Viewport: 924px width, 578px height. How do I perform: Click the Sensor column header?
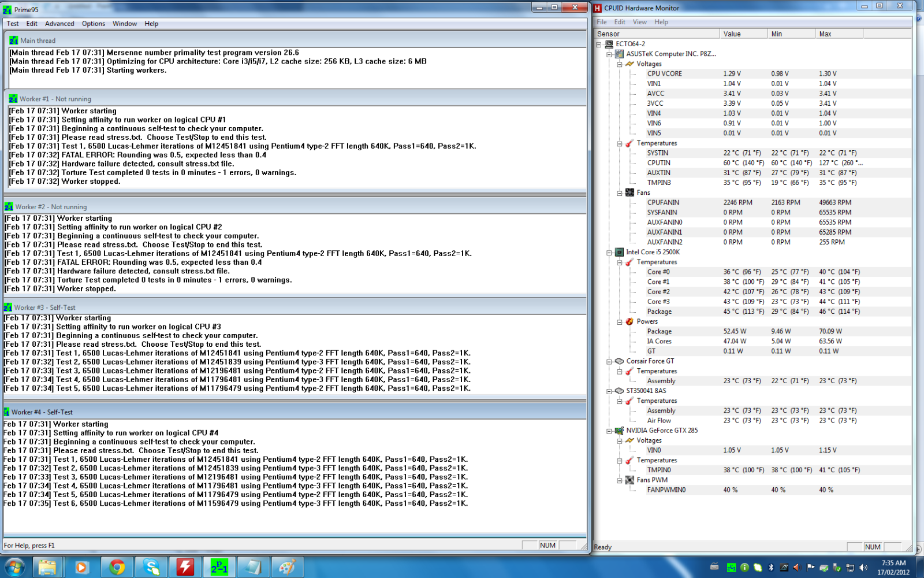[x=657, y=34]
